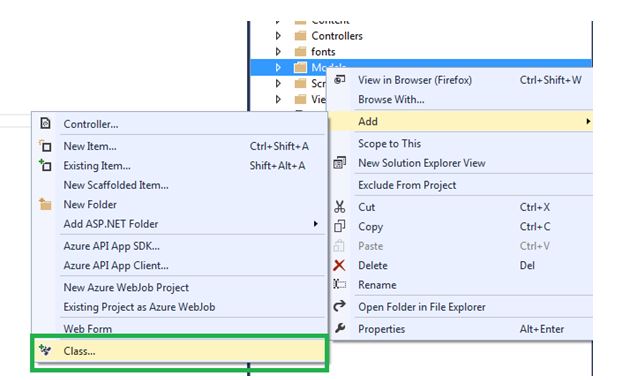The width and height of the screenshot is (623, 380).
Task: Click the scissors icon next to Cut
Action: (339, 207)
